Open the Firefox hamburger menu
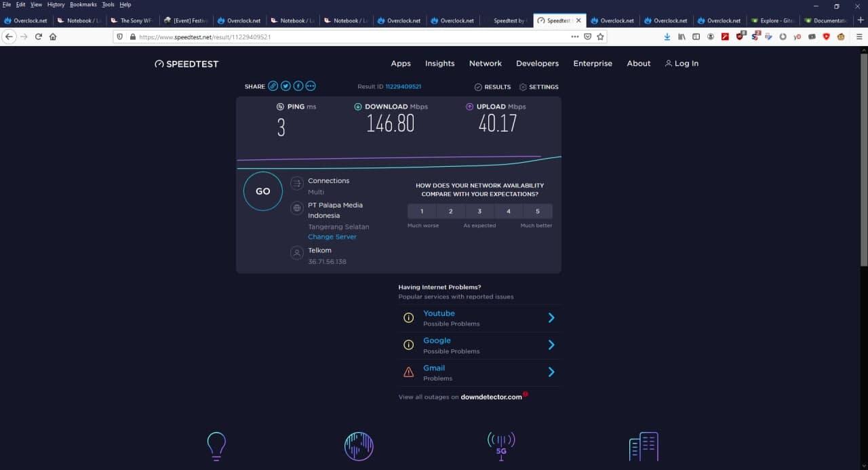This screenshot has height=470, width=868. (x=859, y=37)
